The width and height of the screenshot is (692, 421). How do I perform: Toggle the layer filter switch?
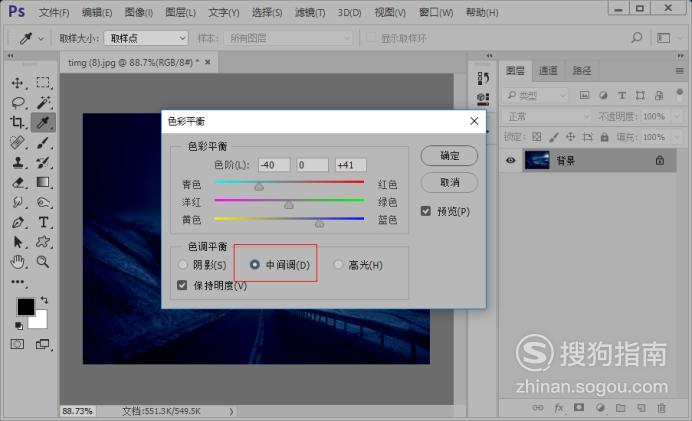pos(680,94)
